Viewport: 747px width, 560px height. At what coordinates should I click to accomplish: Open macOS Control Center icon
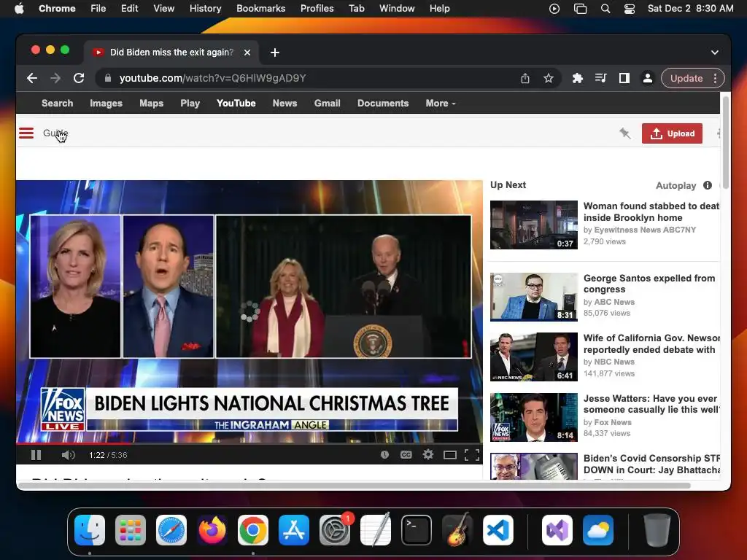pyautogui.click(x=630, y=9)
